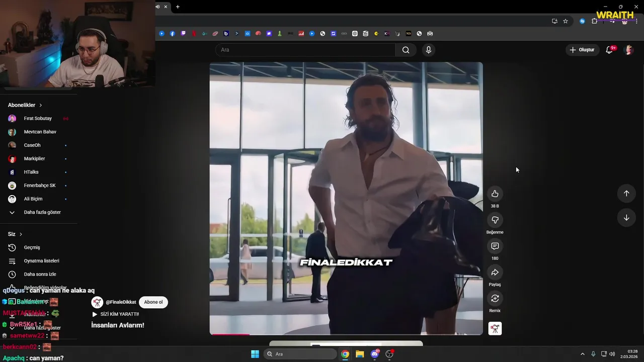Dislike the video via the Beğenme thumbs-down
644x362 pixels.
coord(495,220)
